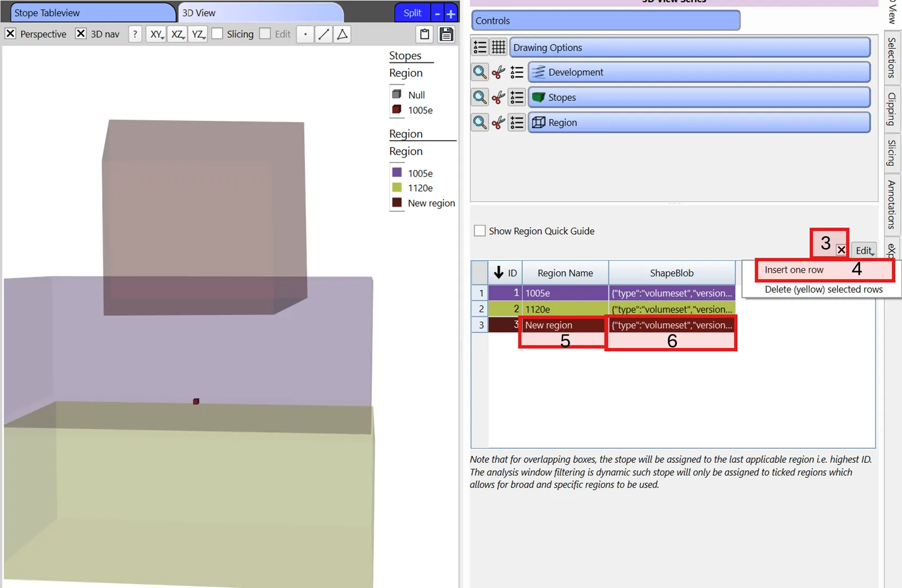Open the list icon beside Region
902x588 pixels.
click(x=517, y=122)
